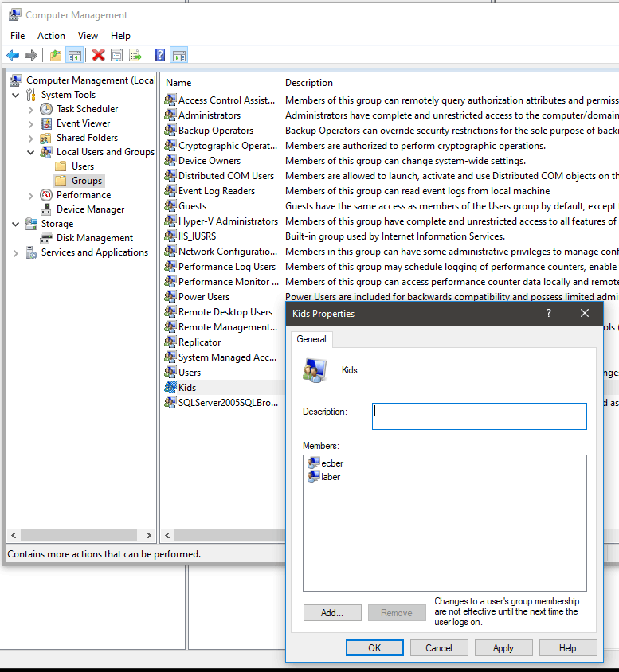Image resolution: width=619 pixels, height=672 pixels.
Task: Expand the Shared Folders node
Action: click(x=30, y=139)
